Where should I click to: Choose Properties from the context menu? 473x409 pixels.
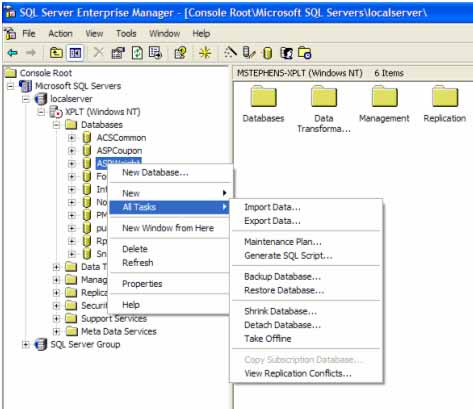pos(169,284)
